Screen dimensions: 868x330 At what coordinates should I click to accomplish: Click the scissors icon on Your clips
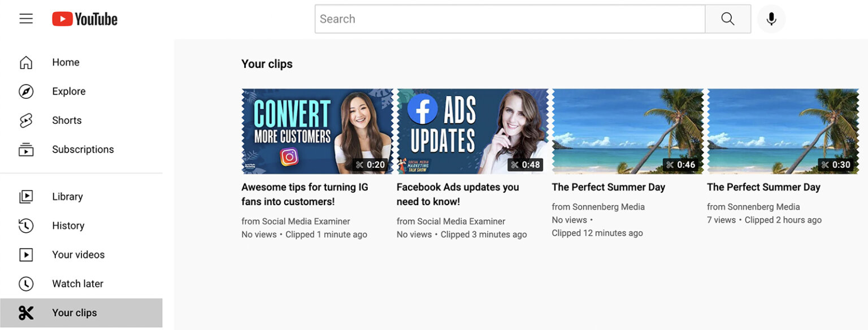[26, 312]
